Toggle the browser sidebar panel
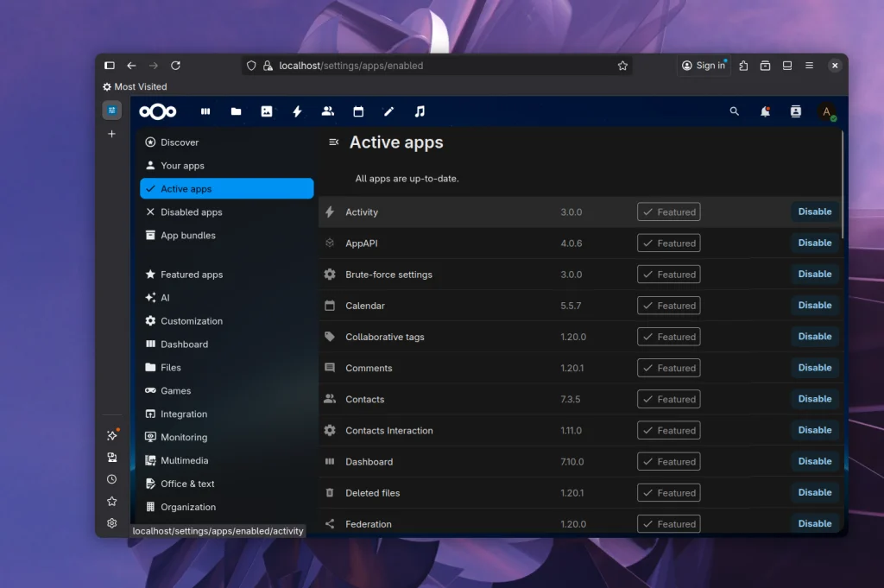 (x=110, y=66)
